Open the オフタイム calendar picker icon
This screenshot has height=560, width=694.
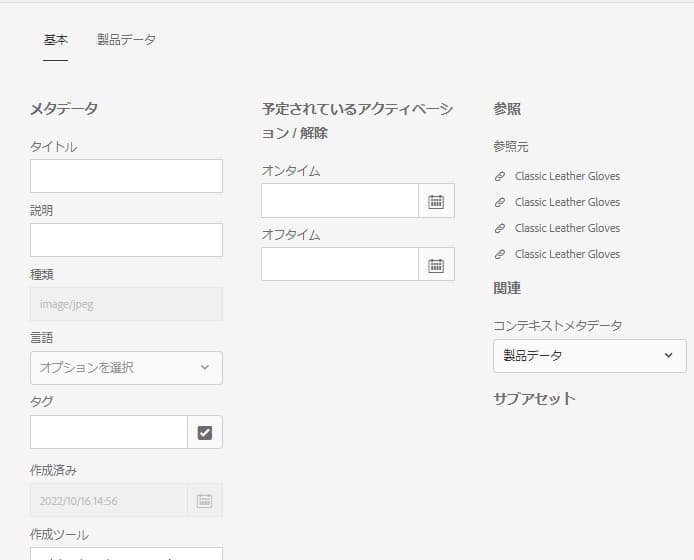click(x=436, y=265)
